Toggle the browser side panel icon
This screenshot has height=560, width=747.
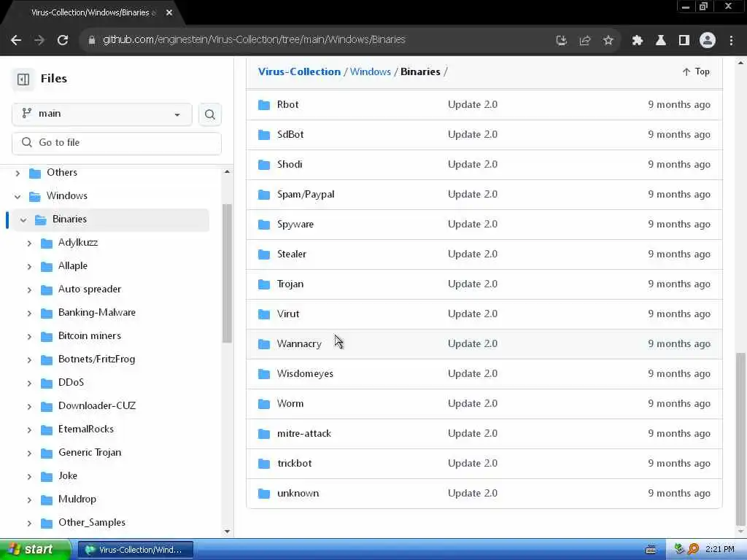point(684,41)
